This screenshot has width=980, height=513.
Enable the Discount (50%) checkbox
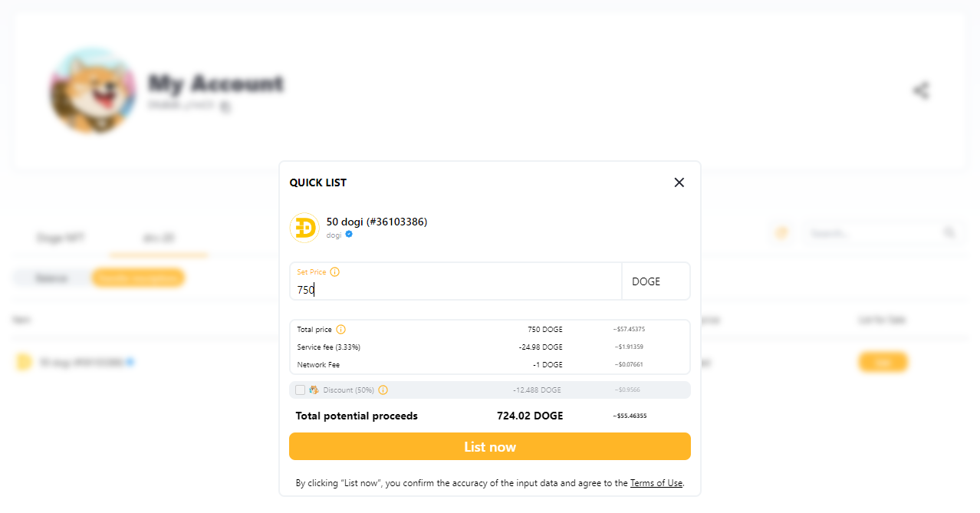coord(300,390)
